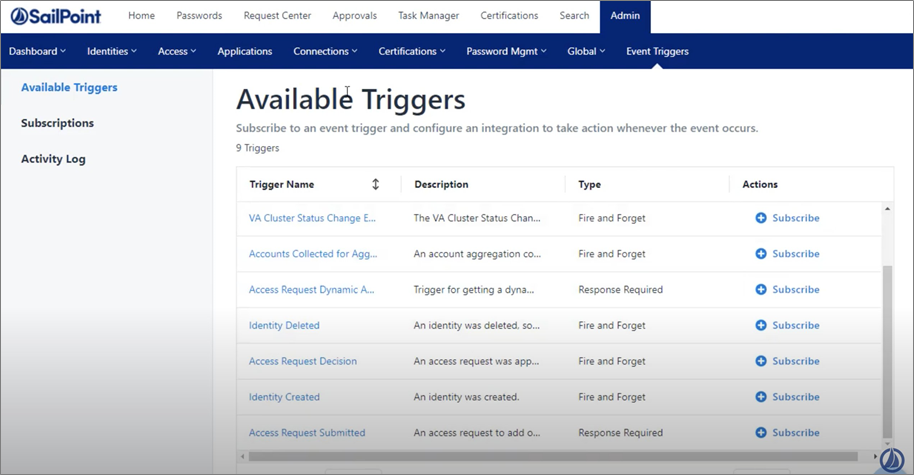Open the Access Request Decision trigger
The width and height of the screenshot is (914, 475).
[303, 361]
